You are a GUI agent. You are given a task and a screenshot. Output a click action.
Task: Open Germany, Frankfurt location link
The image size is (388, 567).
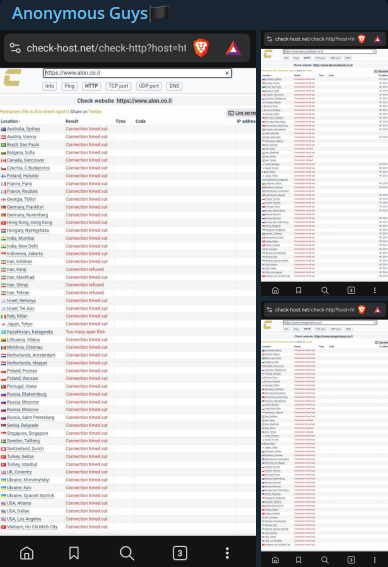[x=25, y=207]
